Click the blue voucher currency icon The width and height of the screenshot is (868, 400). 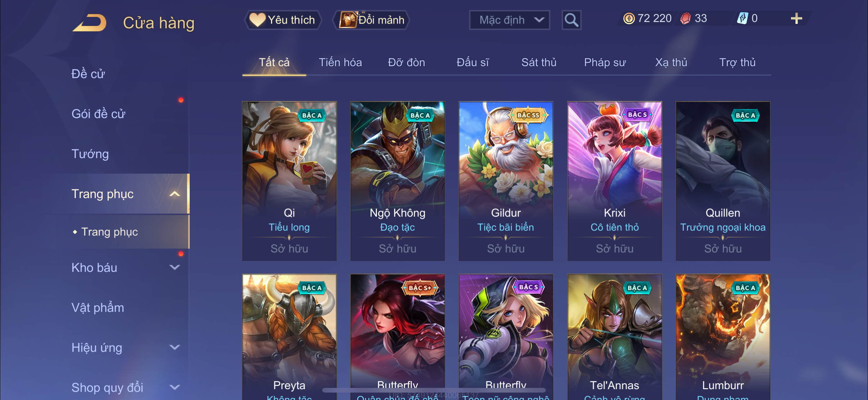click(x=743, y=19)
